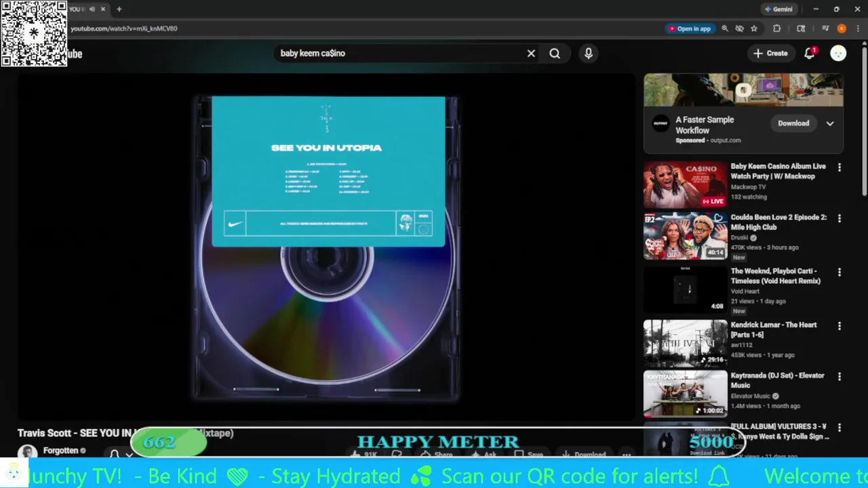The height and width of the screenshot is (488, 868).
Task: Click the Elevator Music channel name
Action: pos(751,396)
